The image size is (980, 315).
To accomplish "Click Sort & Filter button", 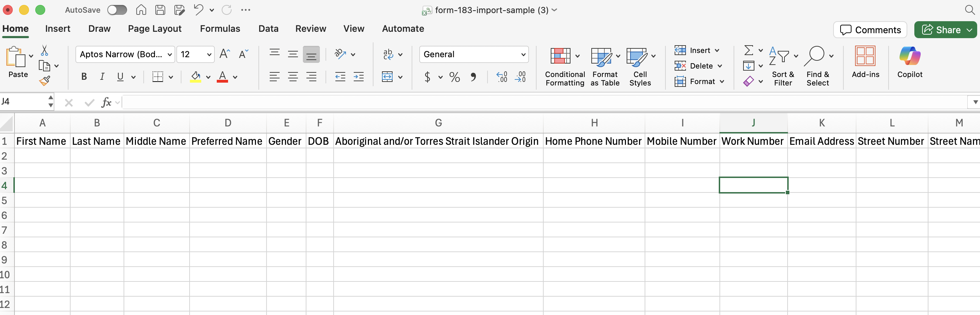I will [x=783, y=65].
